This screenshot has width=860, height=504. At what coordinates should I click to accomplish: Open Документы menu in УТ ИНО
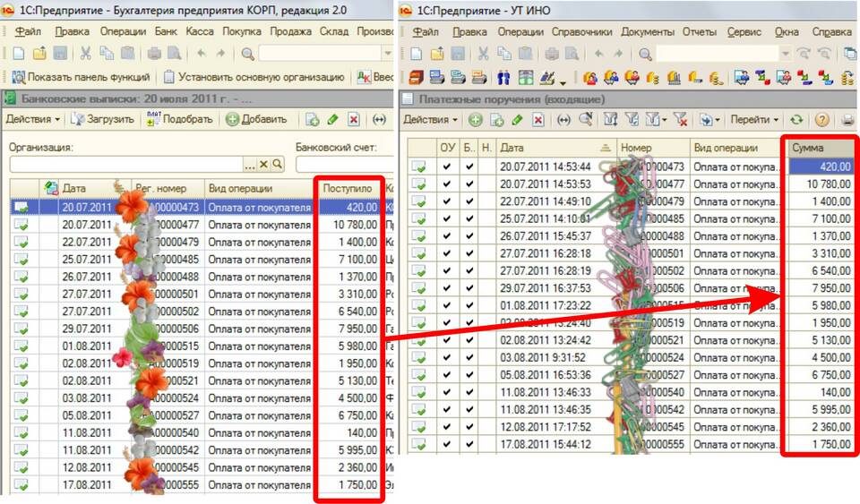647,32
